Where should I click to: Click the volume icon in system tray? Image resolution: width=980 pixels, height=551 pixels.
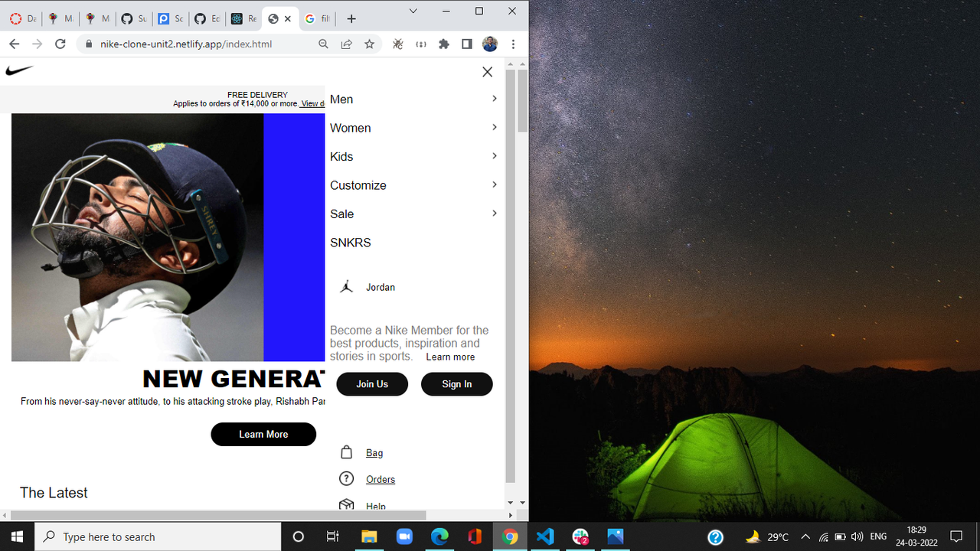click(x=857, y=536)
